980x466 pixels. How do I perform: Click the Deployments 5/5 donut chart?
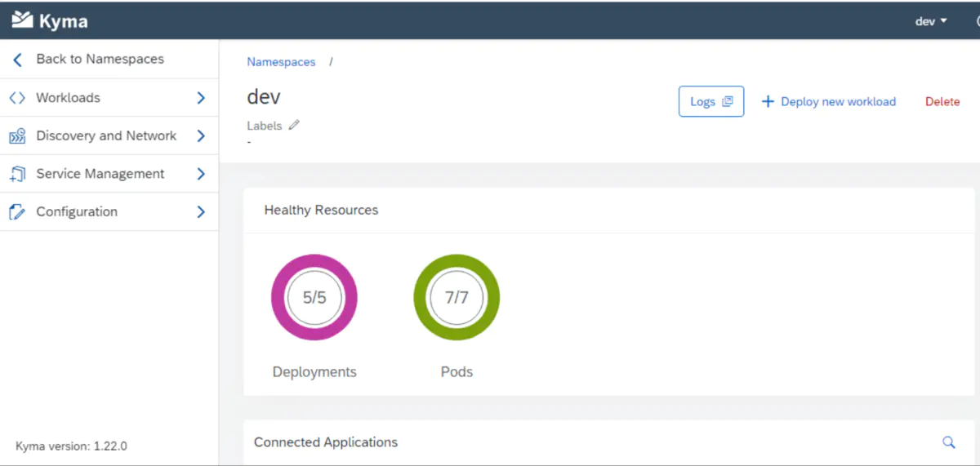[314, 298]
